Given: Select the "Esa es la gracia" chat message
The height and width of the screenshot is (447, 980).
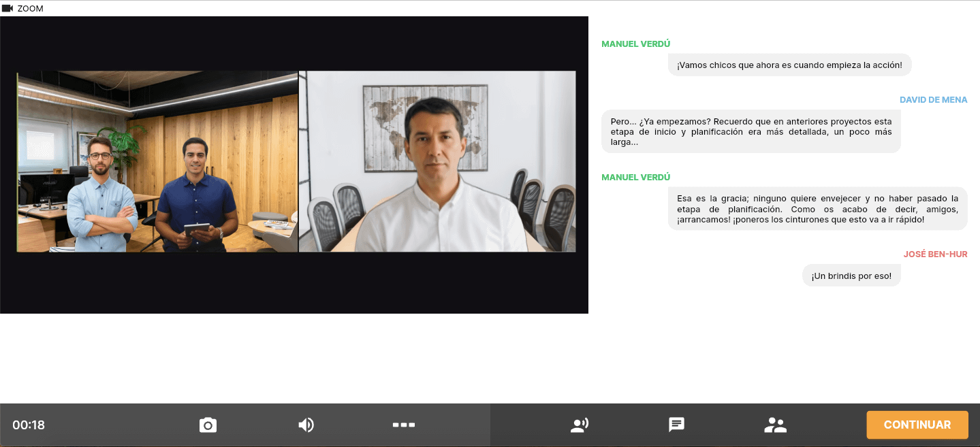Looking at the screenshot, I should coord(817,209).
